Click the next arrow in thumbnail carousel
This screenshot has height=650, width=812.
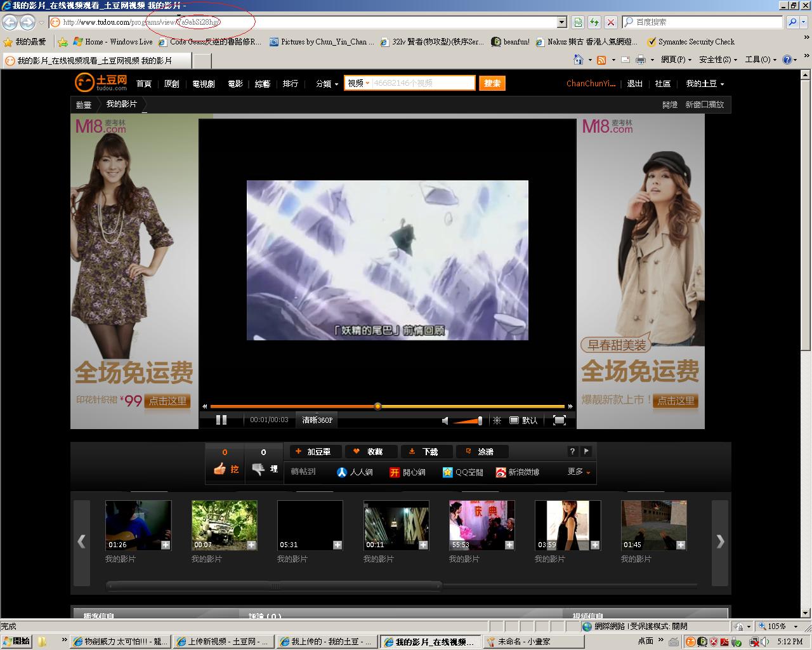pos(719,541)
